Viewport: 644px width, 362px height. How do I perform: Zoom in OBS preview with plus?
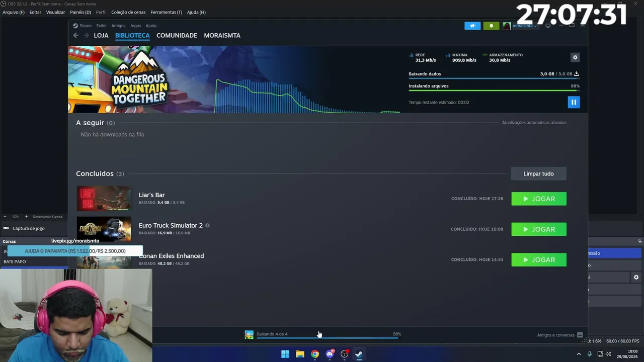pos(26,217)
